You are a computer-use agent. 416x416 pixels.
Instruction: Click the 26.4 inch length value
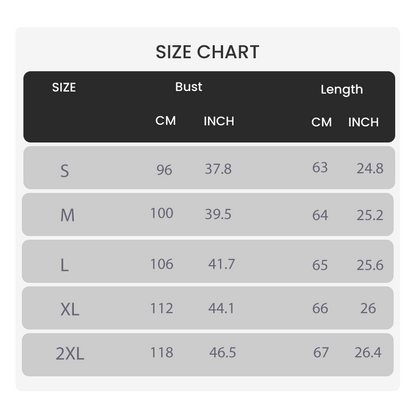(x=368, y=352)
